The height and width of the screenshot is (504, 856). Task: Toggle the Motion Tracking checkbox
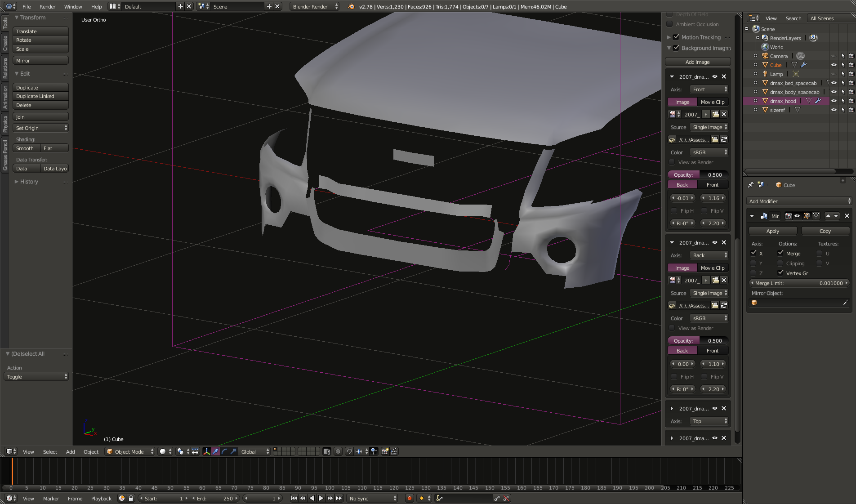[x=676, y=37]
